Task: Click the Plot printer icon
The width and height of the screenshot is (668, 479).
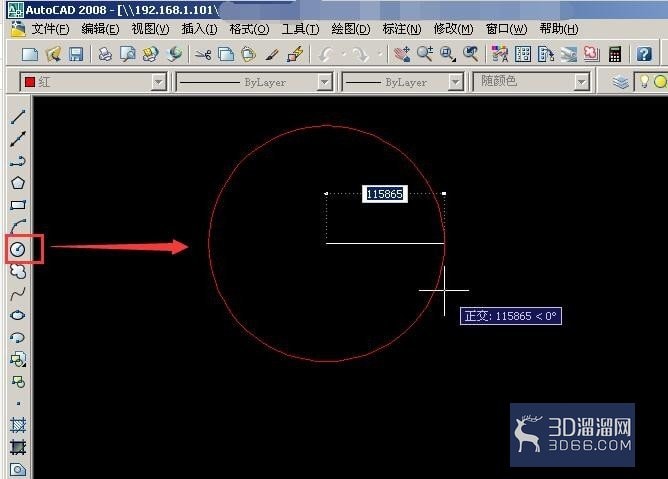Action: coord(105,54)
